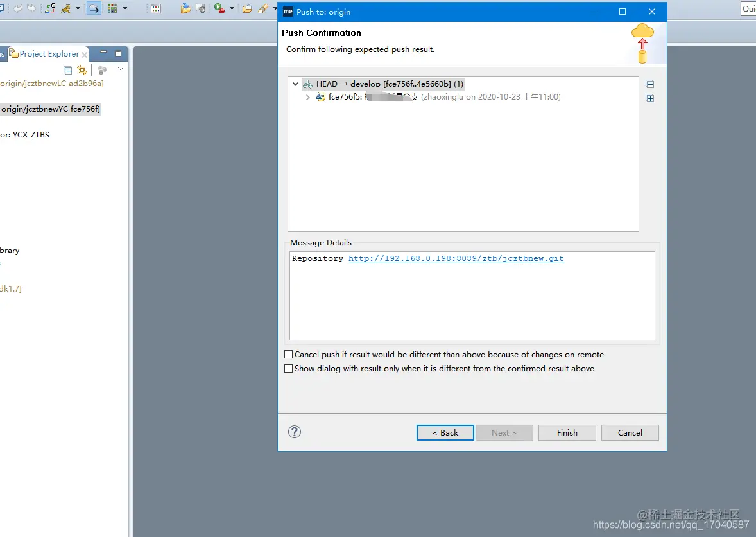The height and width of the screenshot is (537, 756).
Task: Click the Quick Access field at top right
Action: (x=748, y=9)
